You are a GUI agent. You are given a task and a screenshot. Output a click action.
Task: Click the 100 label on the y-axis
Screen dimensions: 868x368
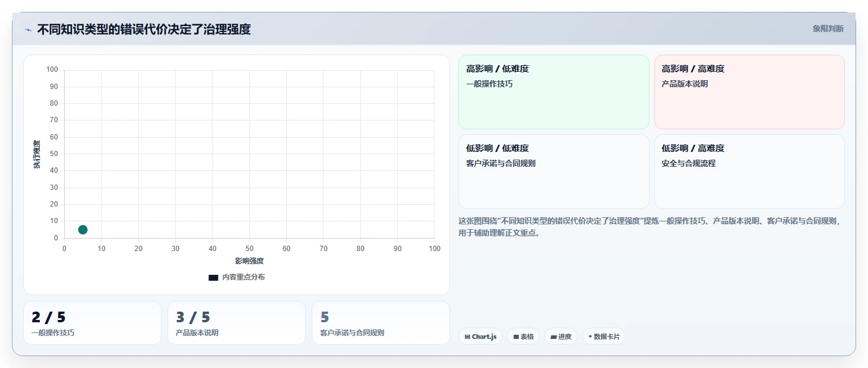[x=52, y=70]
